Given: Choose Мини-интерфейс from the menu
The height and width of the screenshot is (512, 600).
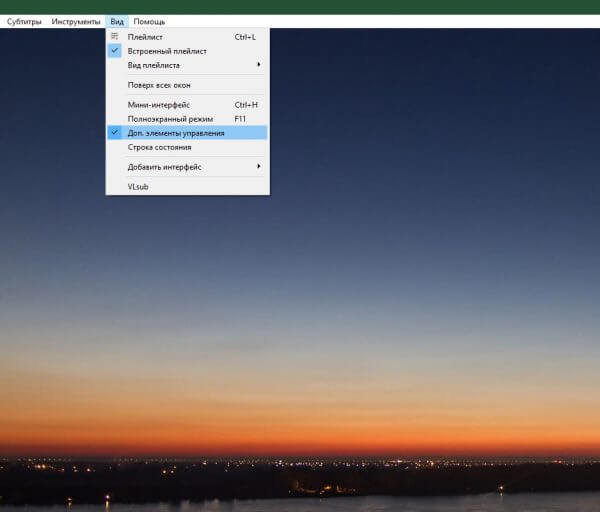Looking at the screenshot, I should (158, 105).
